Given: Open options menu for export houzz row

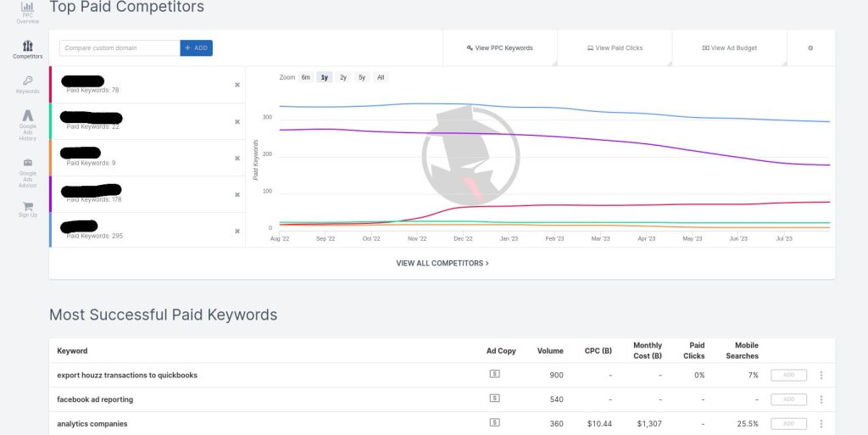Looking at the screenshot, I should (x=821, y=375).
